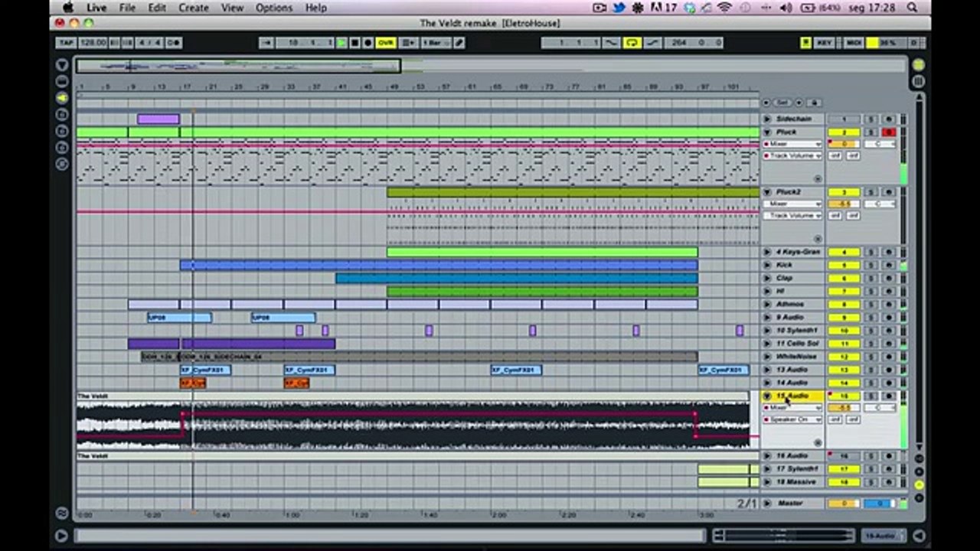Click the volume icon in menu bar

[786, 8]
